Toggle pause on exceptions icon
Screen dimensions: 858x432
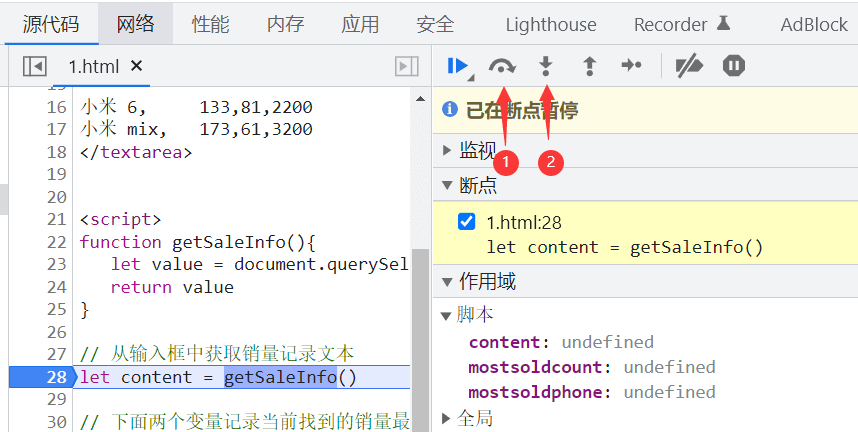coord(733,66)
